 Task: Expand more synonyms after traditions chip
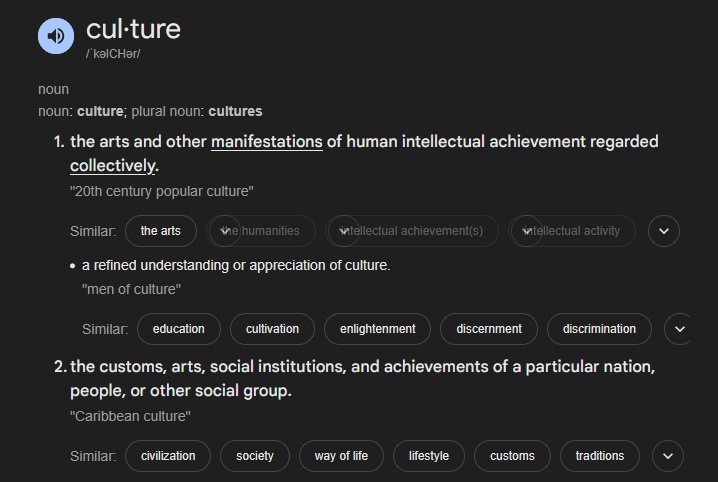click(668, 456)
